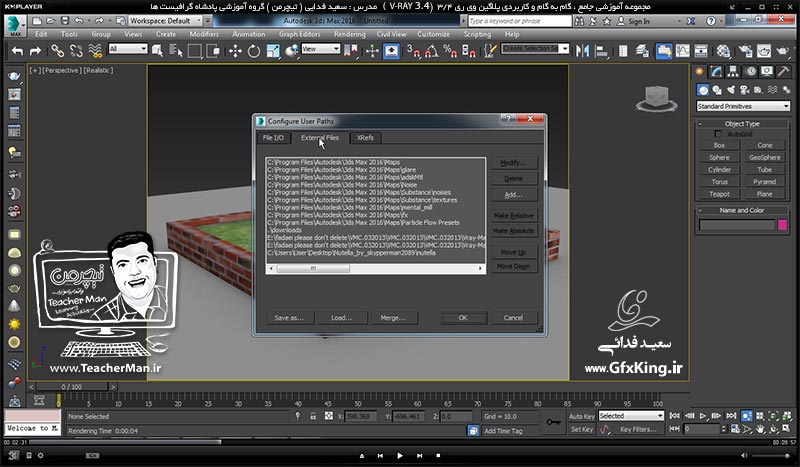Switch to the Motion command panel tab

tap(751, 72)
